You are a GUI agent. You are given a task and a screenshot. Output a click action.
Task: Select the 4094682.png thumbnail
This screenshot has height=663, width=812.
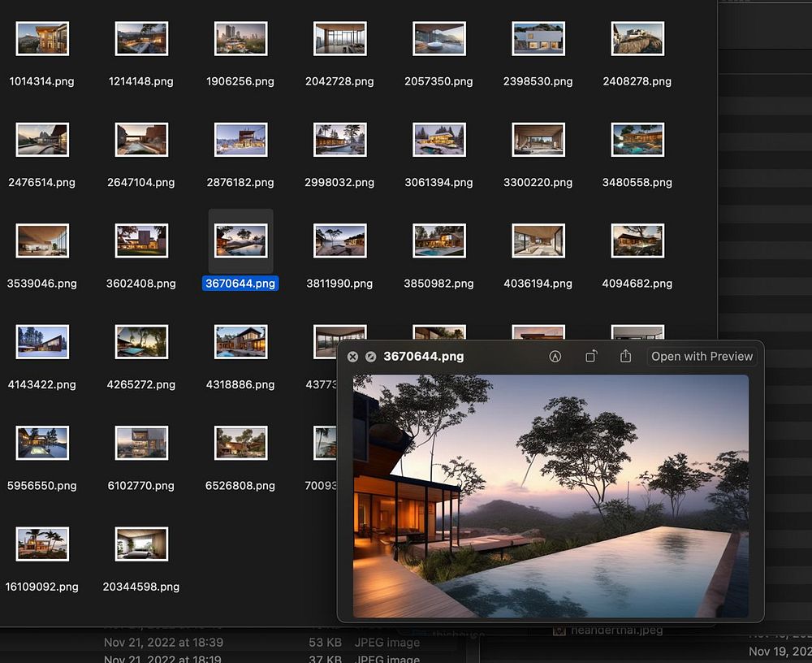pyautogui.click(x=637, y=241)
